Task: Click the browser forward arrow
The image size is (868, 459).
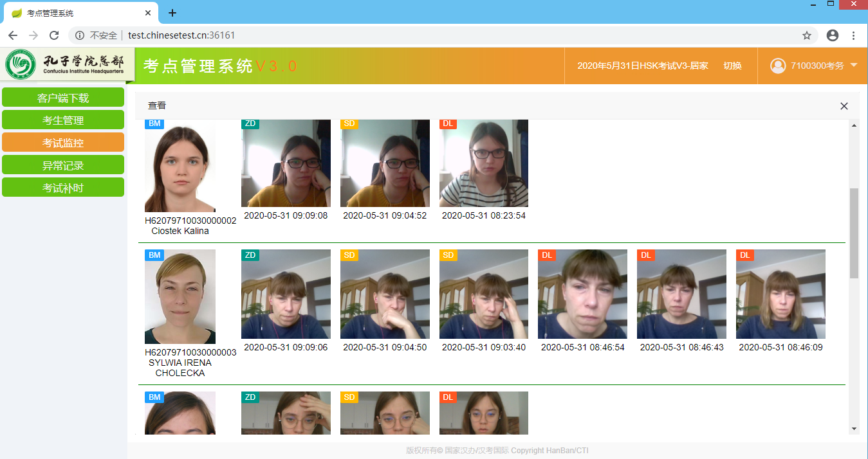Action: [33, 35]
